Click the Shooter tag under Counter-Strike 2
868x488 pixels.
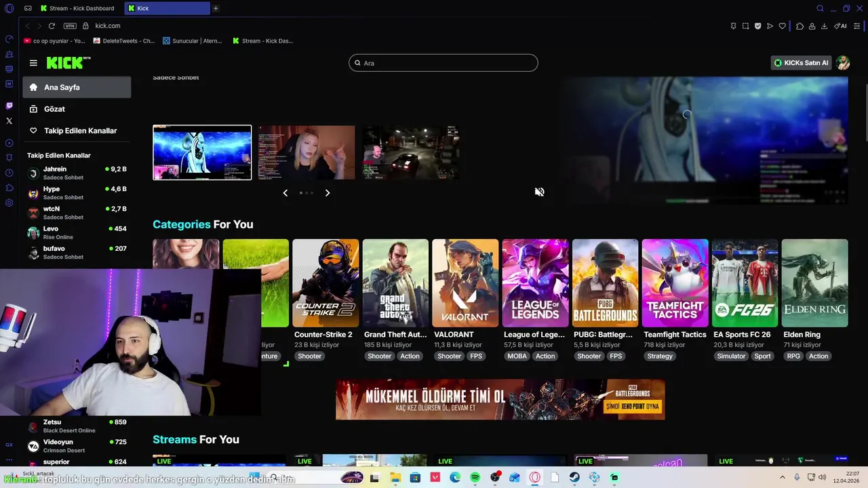[x=309, y=357]
